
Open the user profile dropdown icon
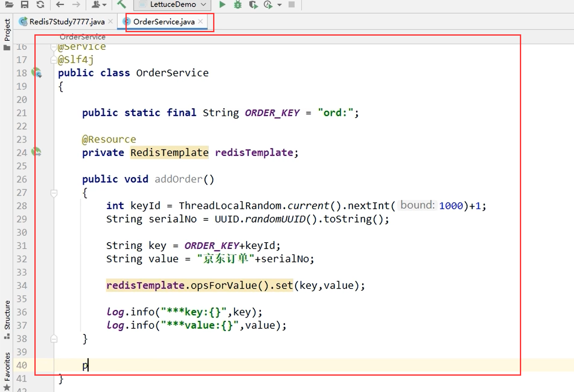point(99,5)
